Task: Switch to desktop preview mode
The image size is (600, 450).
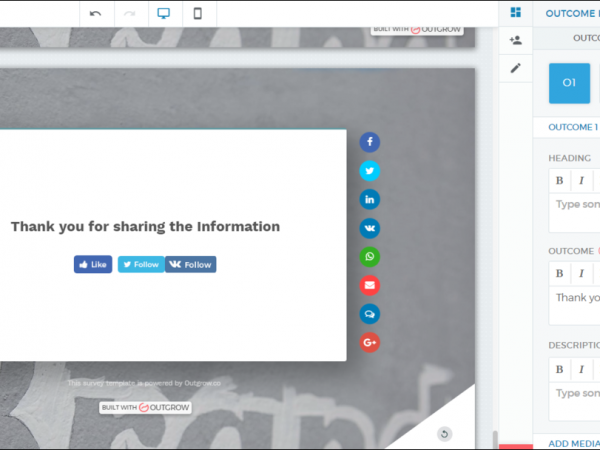Action: point(163,13)
